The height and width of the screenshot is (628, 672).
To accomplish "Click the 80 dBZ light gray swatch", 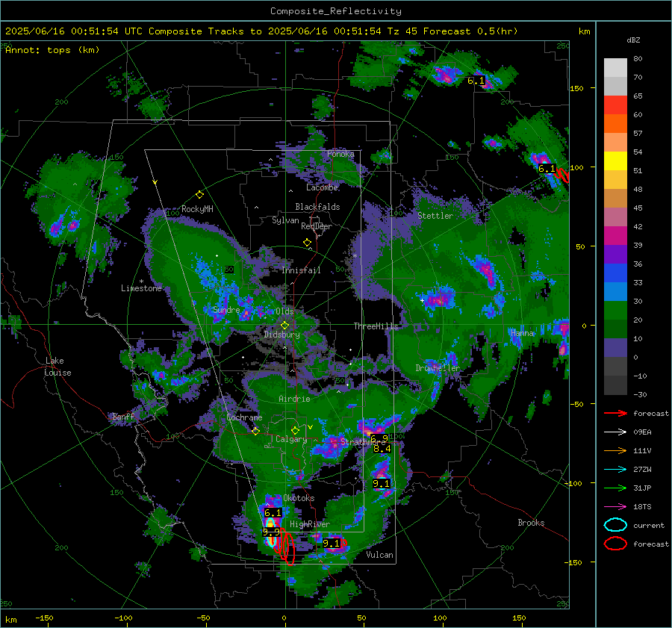I will tap(615, 67).
